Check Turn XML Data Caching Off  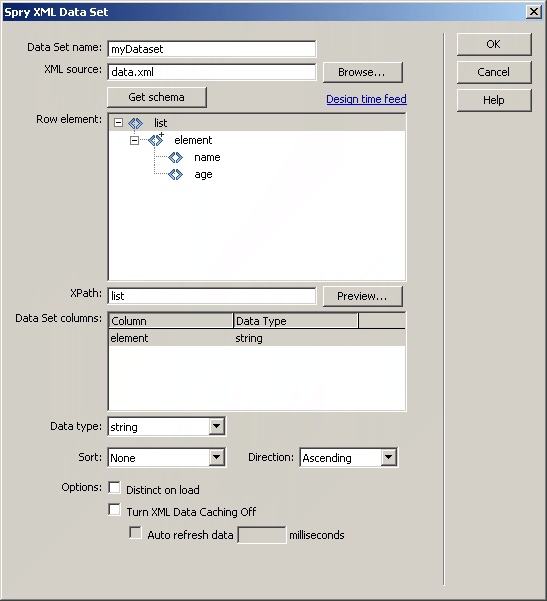114,510
